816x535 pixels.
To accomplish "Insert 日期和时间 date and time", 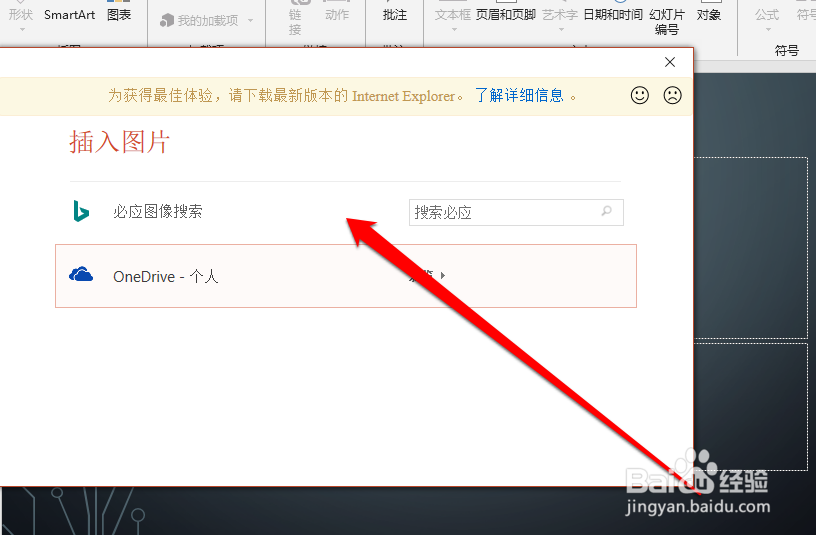I will (613, 15).
